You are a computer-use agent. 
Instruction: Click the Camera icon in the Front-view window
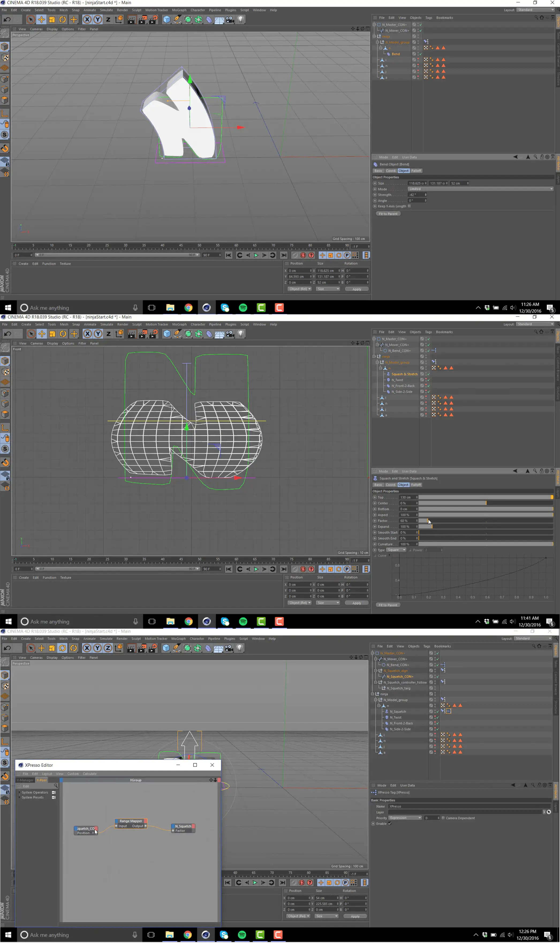[230, 334]
